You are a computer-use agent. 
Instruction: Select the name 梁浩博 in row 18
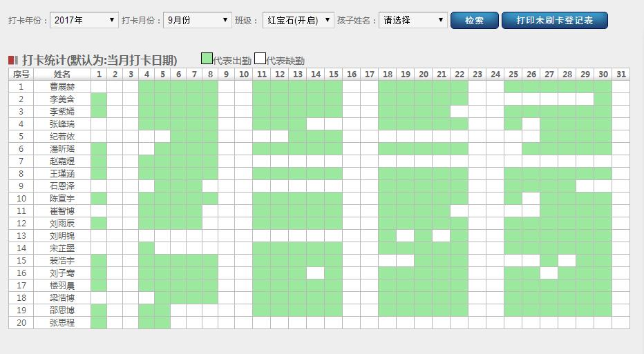[62, 298]
